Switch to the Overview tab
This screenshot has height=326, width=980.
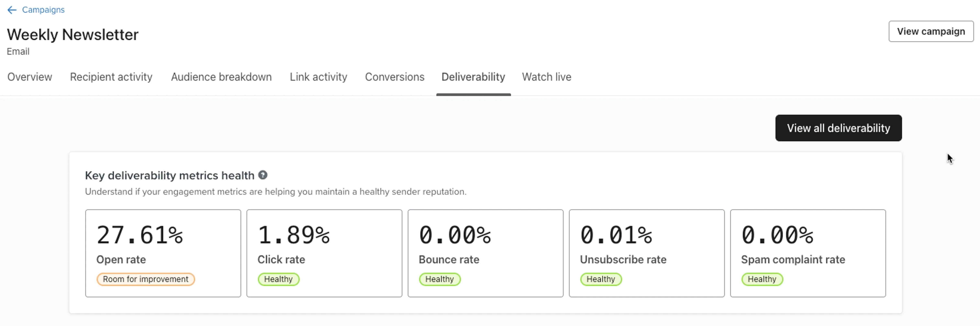[x=30, y=77]
